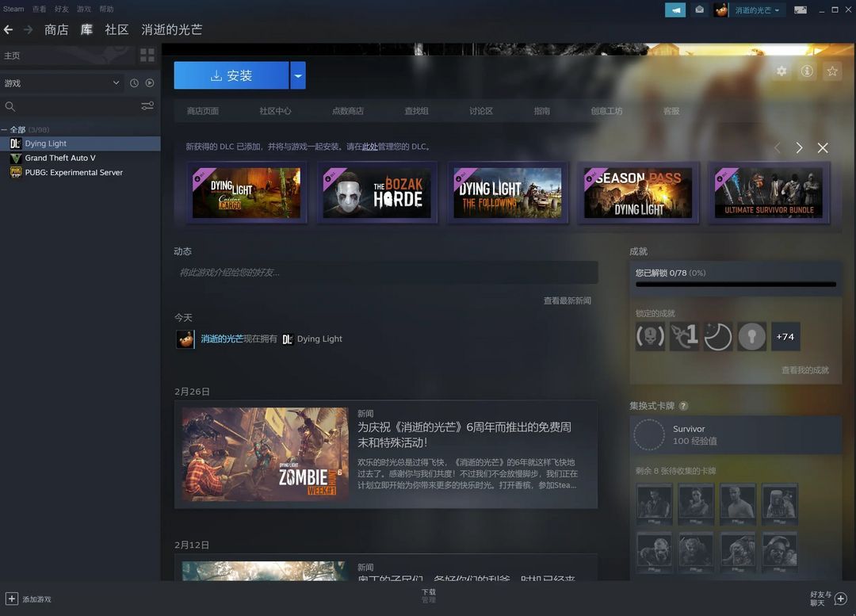
Task: Toggle favorite star for Dying Light
Action: (x=832, y=71)
